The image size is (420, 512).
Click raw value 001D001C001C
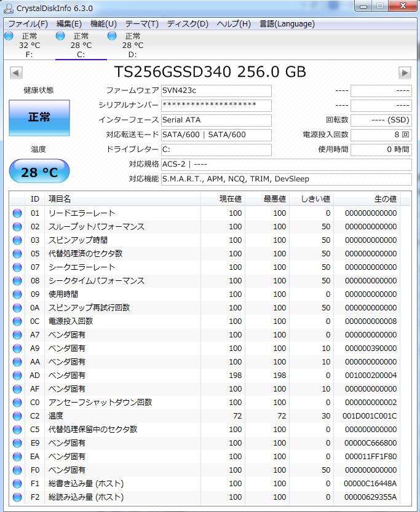pos(370,416)
